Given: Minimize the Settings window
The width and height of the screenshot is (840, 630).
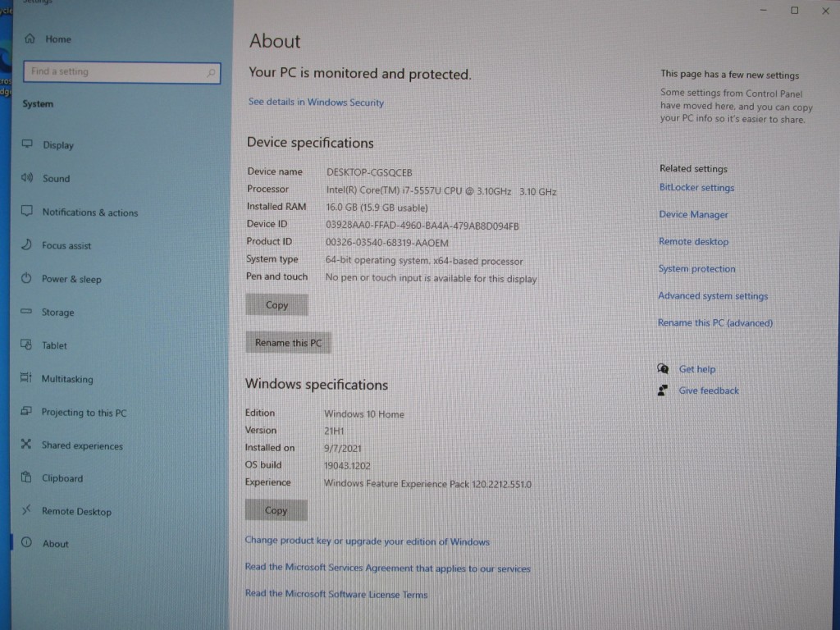Looking at the screenshot, I should pyautogui.click(x=764, y=10).
